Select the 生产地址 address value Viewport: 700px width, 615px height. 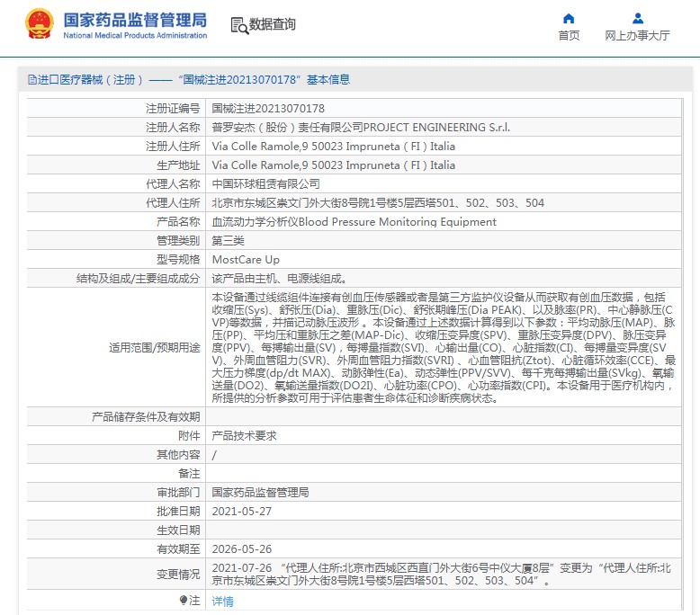click(x=334, y=165)
